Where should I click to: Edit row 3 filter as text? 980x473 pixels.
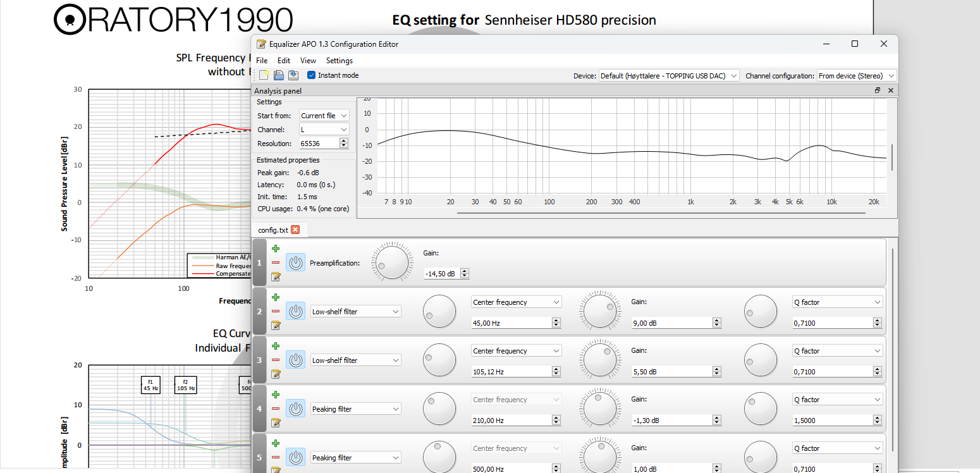tap(276, 374)
